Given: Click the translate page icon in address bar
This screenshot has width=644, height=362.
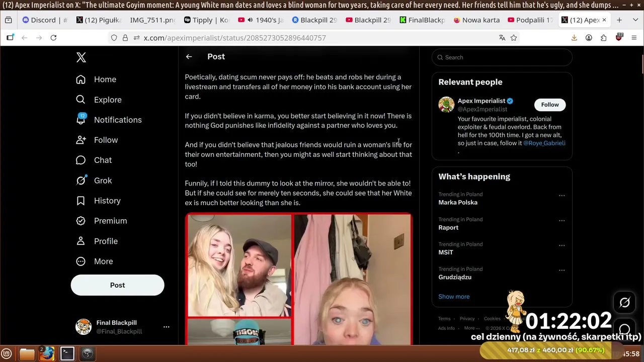Looking at the screenshot, I should click(x=502, y=38).
